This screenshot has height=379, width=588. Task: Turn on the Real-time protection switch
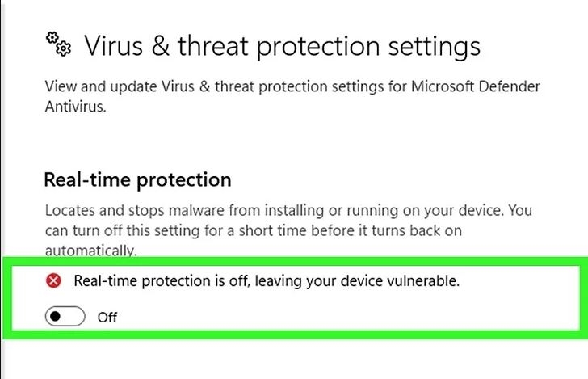pyautogui.click(x=65, y=316)
